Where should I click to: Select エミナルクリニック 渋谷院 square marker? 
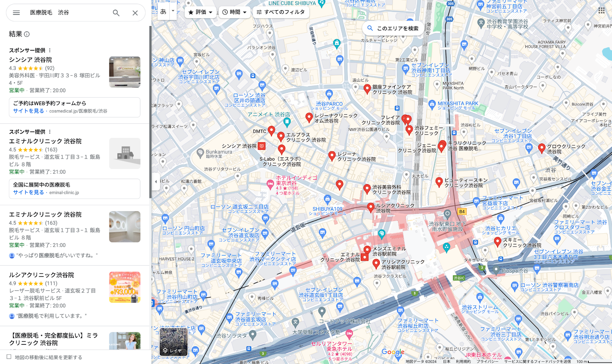365,257
